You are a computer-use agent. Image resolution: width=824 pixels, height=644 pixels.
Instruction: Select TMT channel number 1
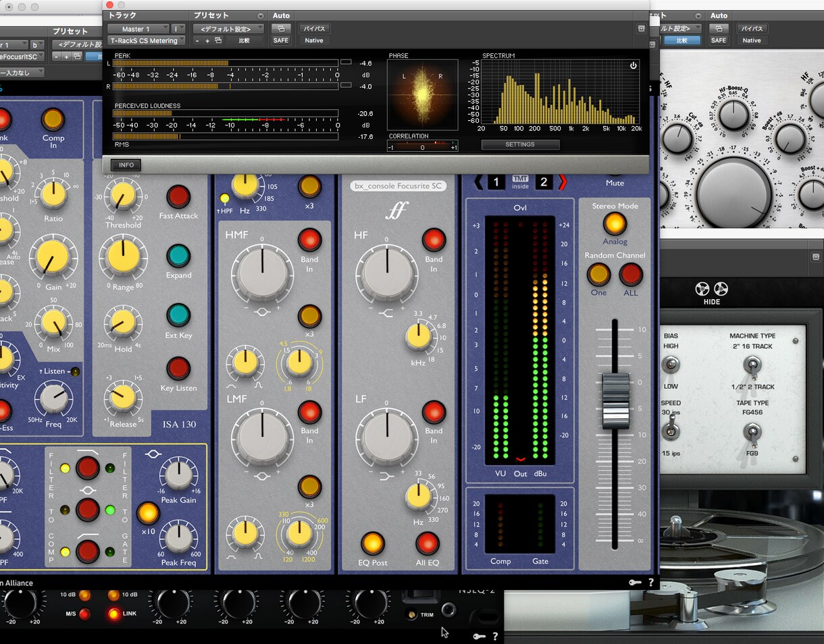pos(496,182)
